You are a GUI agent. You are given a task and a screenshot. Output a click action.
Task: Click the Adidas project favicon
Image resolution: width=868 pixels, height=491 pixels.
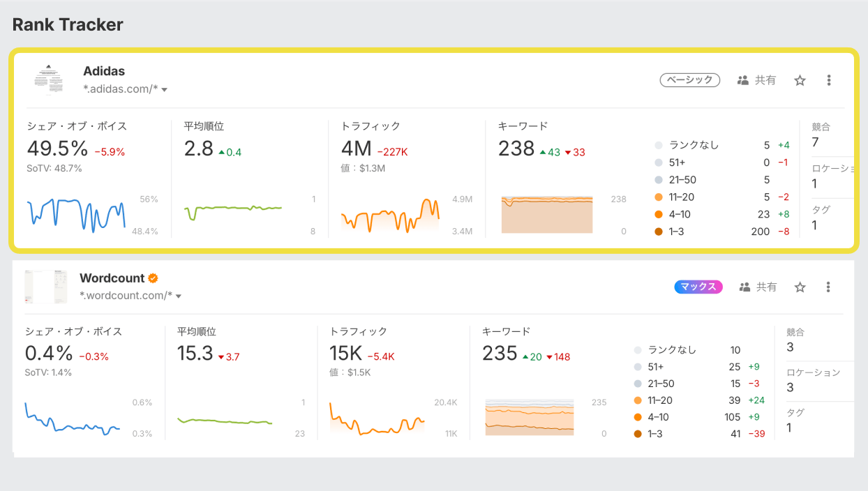[49, 79]
